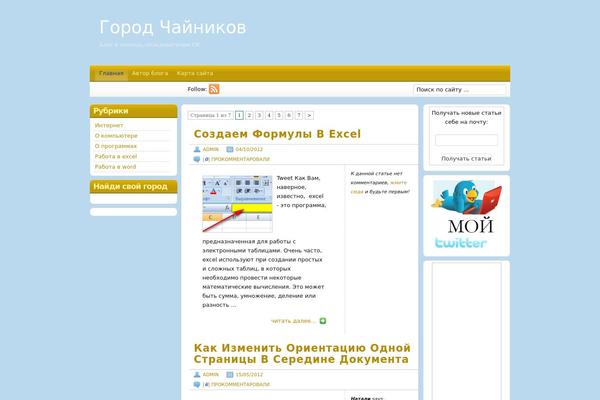600x400 pixels.
Task: Click ПРОКОММЕНТИРОВАЛИ link in the second article
Action: 241,384
